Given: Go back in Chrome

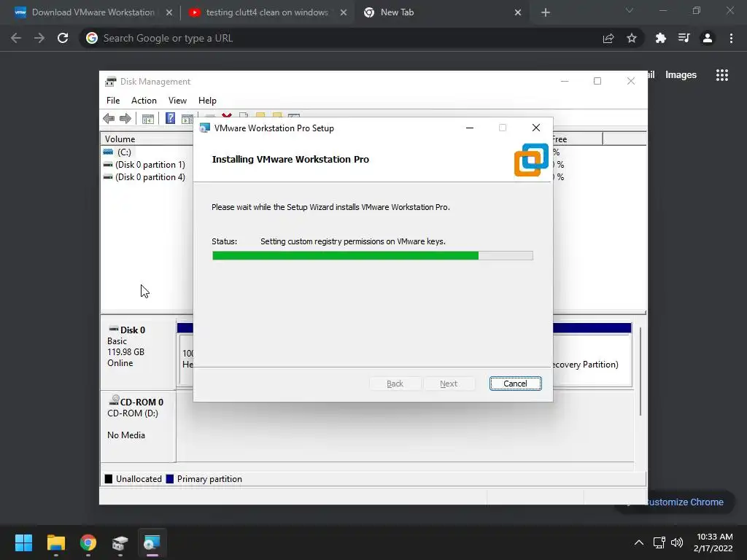Looking at the screenshot, I should (x=16, y=38).
